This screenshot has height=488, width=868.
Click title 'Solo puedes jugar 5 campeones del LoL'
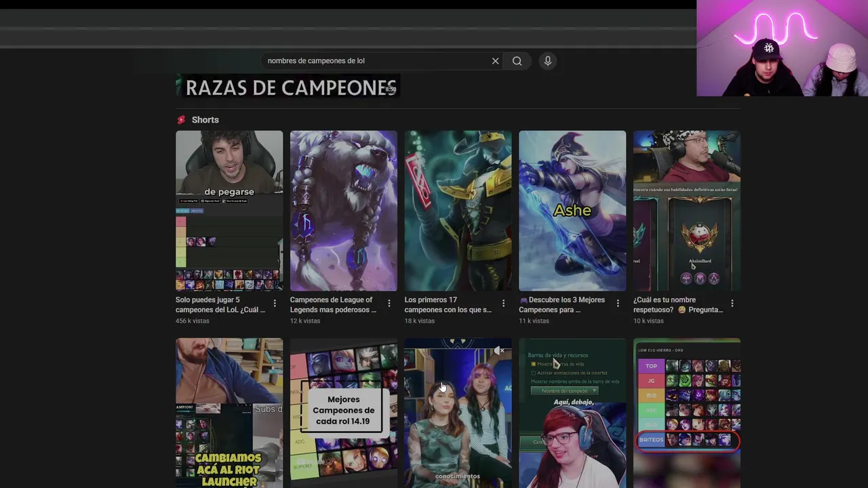tap(220, 304)
